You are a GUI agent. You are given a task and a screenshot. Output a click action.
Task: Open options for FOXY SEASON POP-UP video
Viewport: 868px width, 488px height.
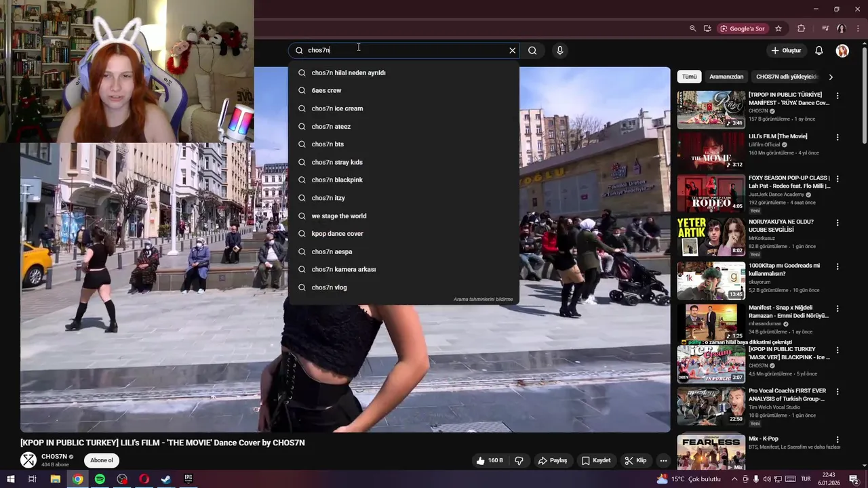tap(837, 180)
